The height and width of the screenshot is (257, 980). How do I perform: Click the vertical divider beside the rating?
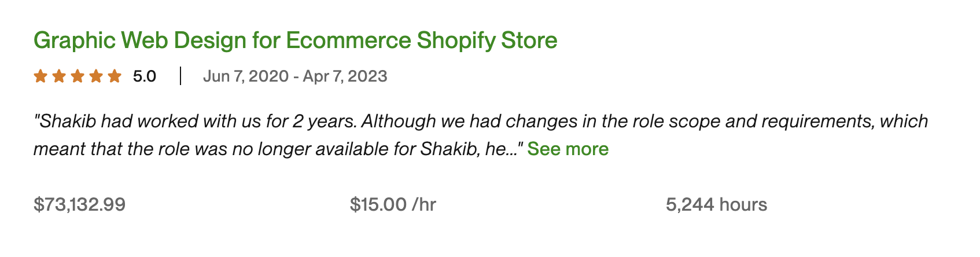[180, 76]
